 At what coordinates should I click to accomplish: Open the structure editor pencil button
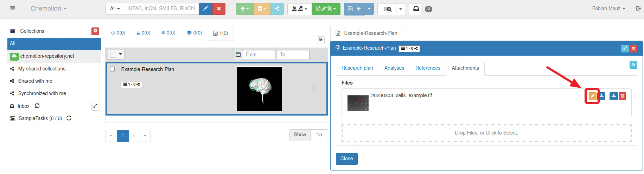(x=205, y=8)
